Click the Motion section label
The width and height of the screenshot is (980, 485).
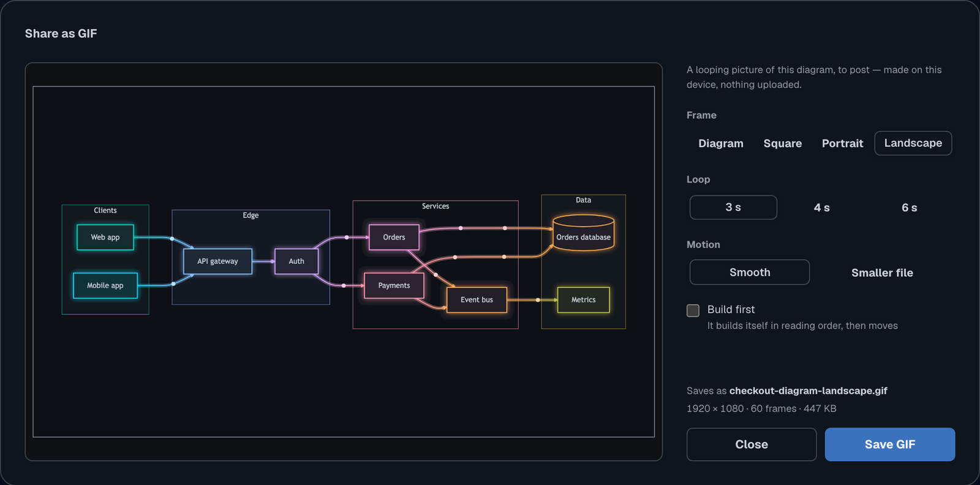pyautogui.click(x=703, y=244)
